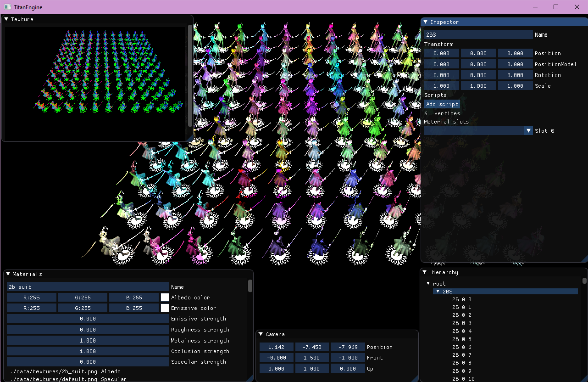Collapse the Camera panel triangle

click(x=261, y=334)
